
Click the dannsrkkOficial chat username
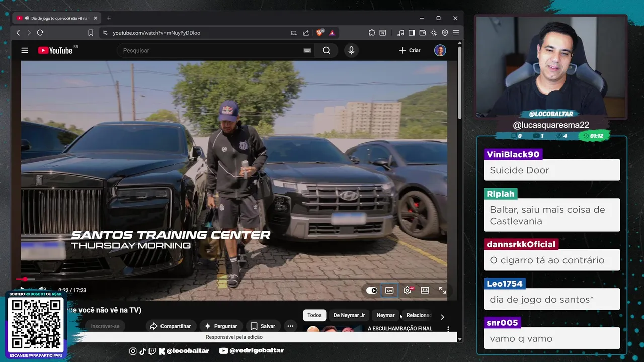tap(521, 244)
